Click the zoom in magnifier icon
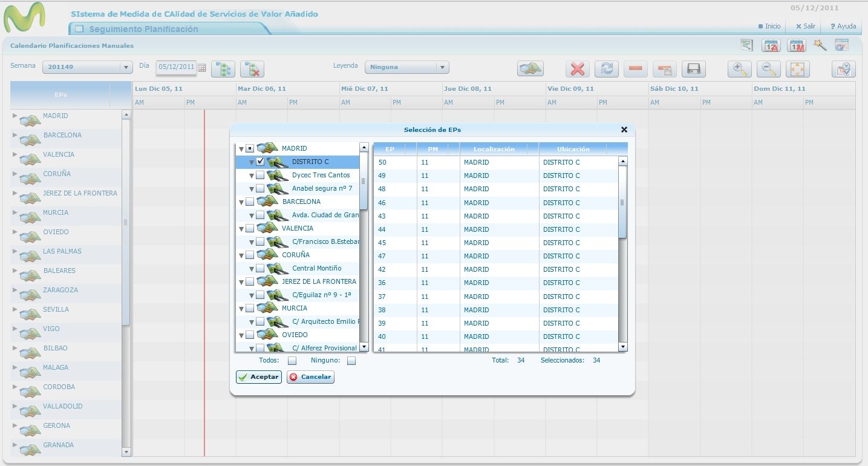868x466 pixels. coord(739,69)
